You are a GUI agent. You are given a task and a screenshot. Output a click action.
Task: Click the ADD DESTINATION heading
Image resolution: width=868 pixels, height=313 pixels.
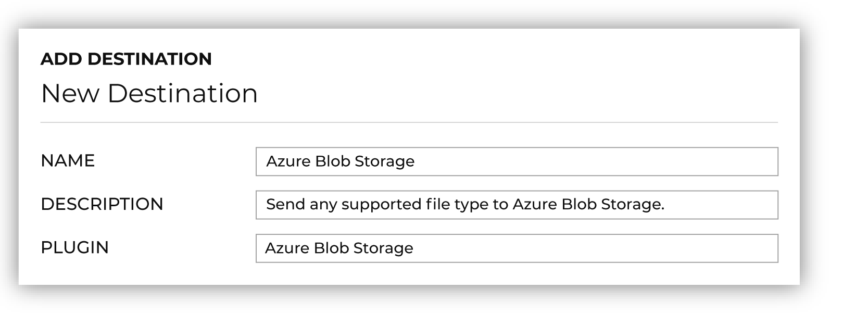click(x=126, y=59)
